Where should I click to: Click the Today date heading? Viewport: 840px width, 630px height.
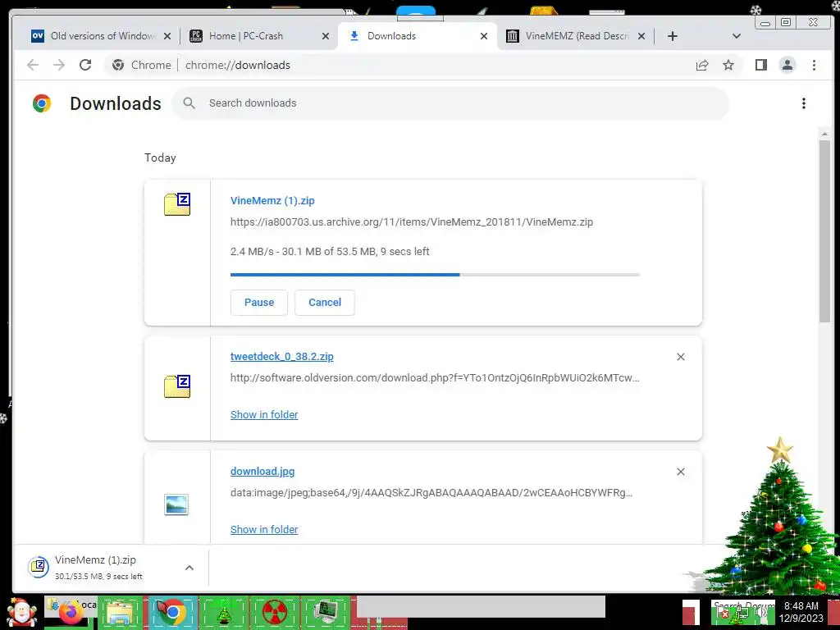[x=160, y=157]
